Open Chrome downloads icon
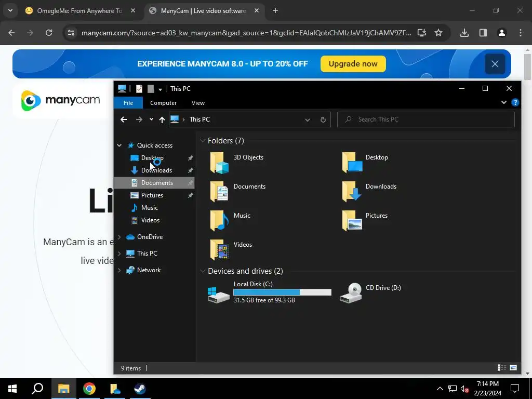The height and width of the screenshot is (399, 532). click(464, 33)
